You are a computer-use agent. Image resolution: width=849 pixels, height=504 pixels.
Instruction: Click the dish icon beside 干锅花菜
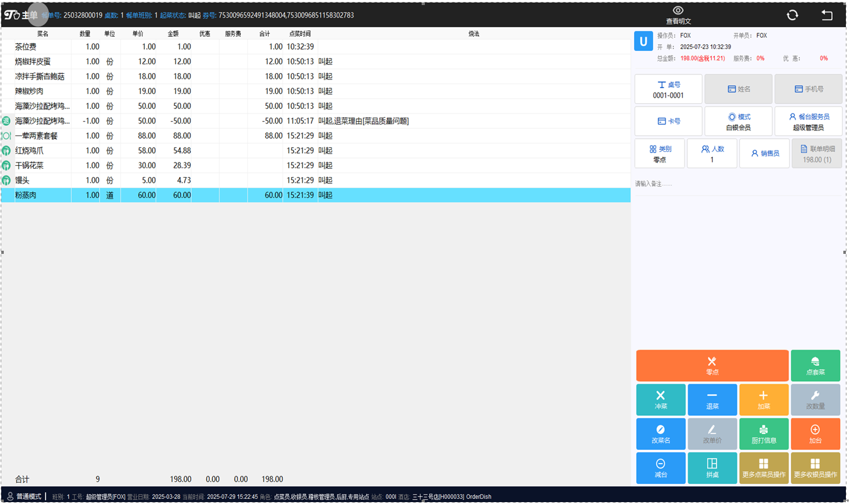click(6, 165)
